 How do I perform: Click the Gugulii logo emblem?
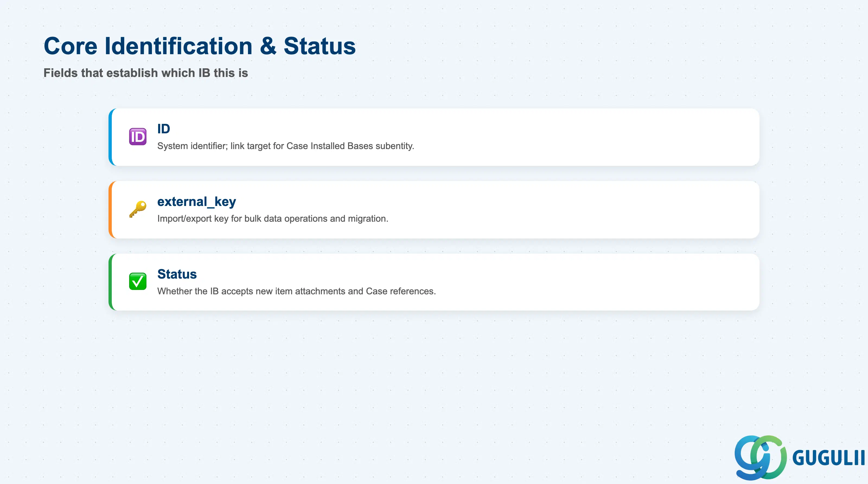click(761, 457)
